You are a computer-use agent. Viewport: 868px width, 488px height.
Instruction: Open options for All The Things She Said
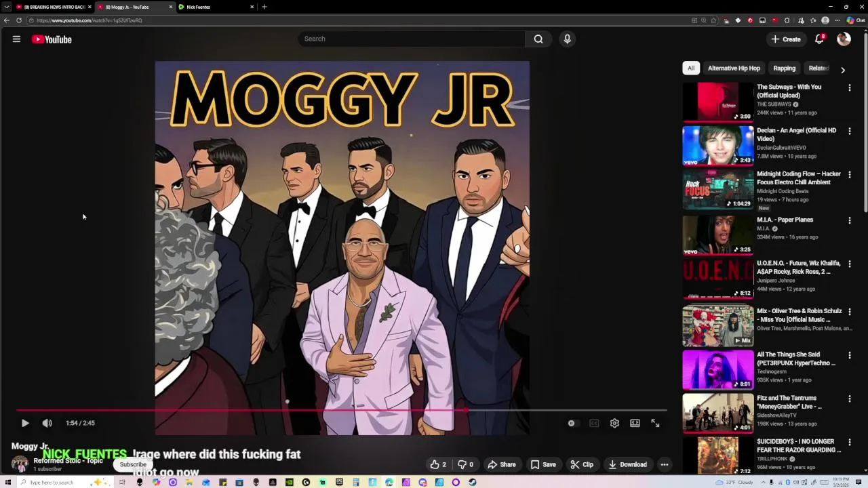tap(850, 355)
